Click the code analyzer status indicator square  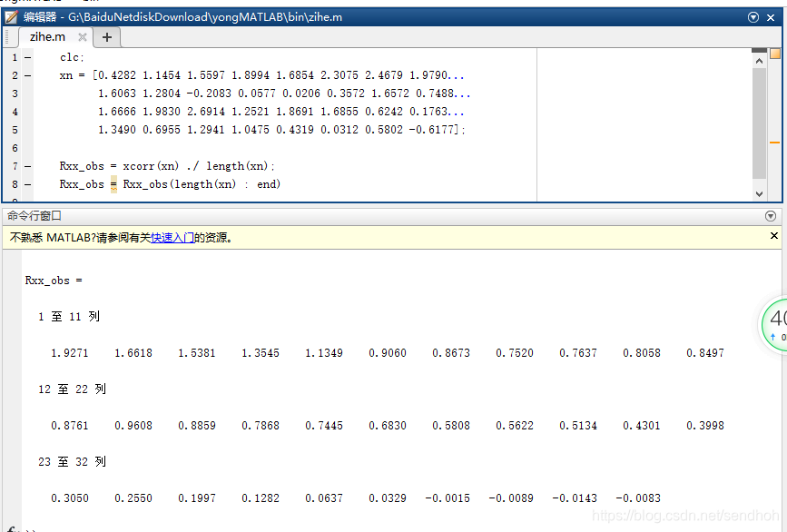point(775,54)
